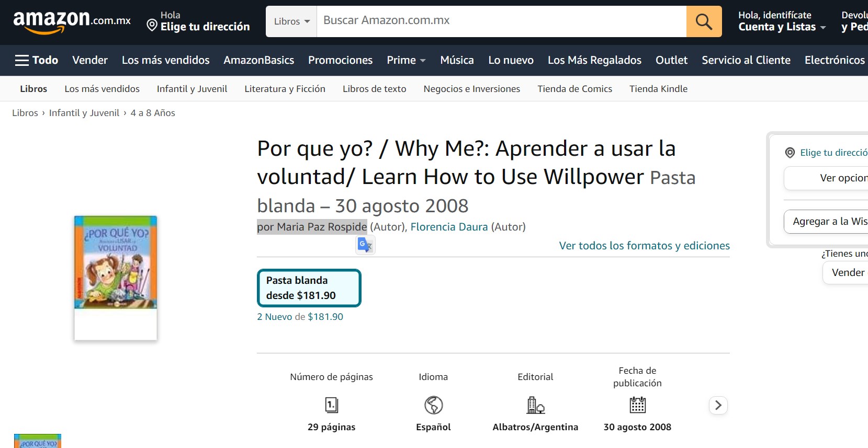Open author link Florencia Daura
Image resolution: width=868 pixels, height=448 pixels.
tap(449, 227)
